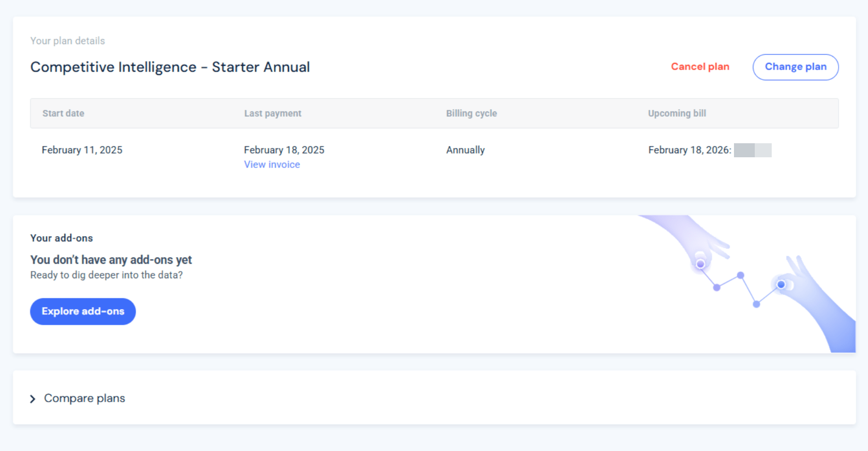Open the View invoice link
This screenshot has height=451, width=868.
tap(272, 165)
